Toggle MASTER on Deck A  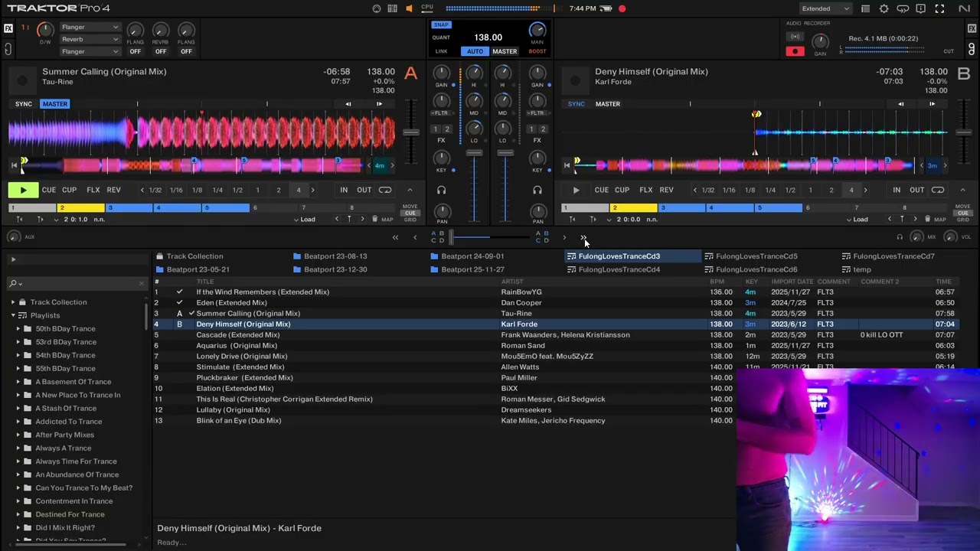(55, 104)
